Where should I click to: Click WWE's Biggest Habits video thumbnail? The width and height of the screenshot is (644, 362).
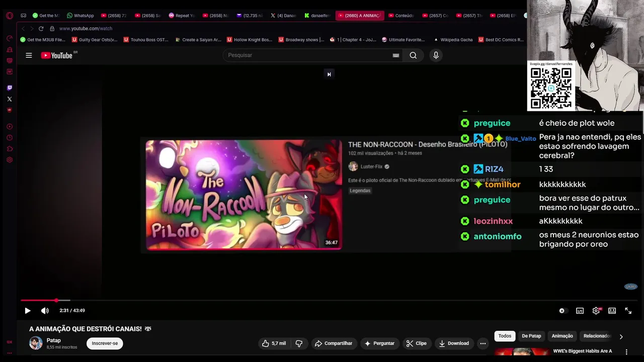522,352
